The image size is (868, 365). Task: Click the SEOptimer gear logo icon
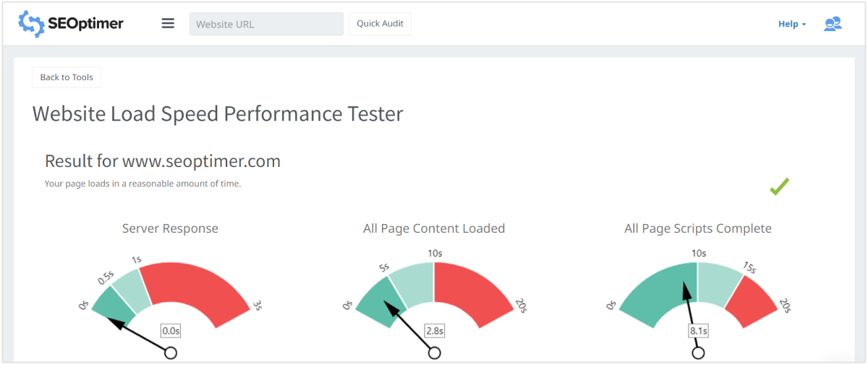tap(32, 23)
